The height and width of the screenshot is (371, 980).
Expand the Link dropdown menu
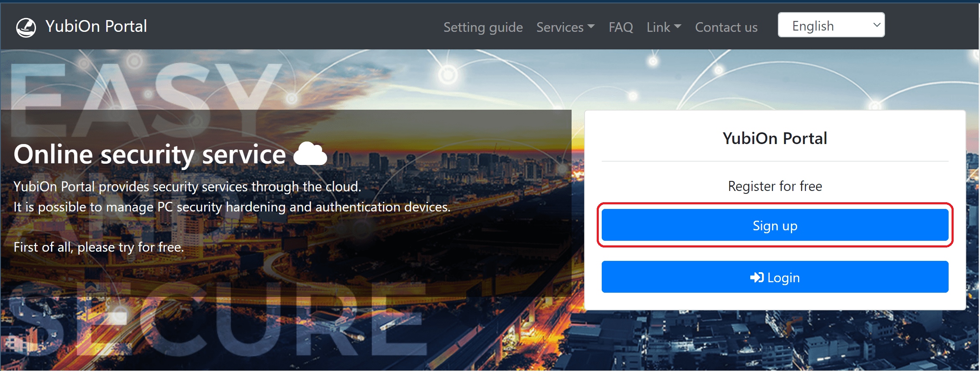click(664, 27)
